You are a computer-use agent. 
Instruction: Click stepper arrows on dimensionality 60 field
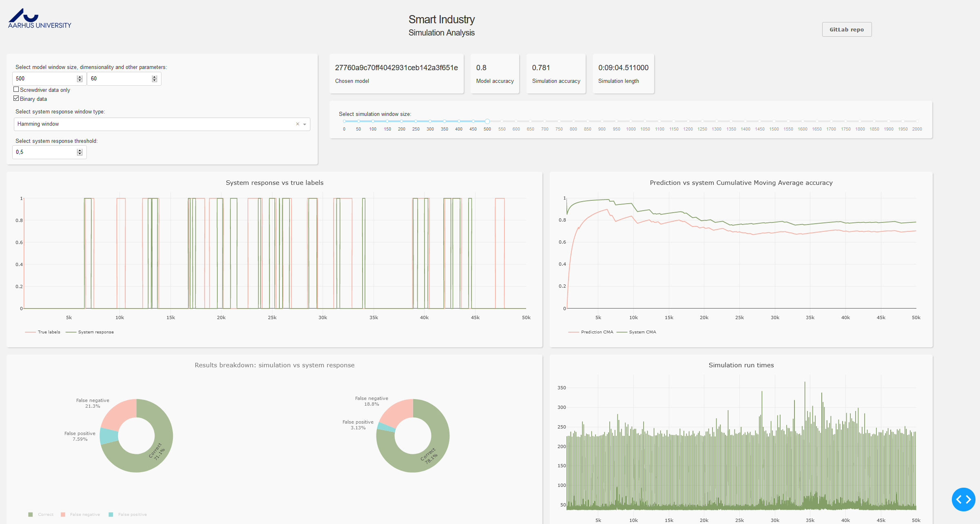pyautogui.click(x=154, y=79)
